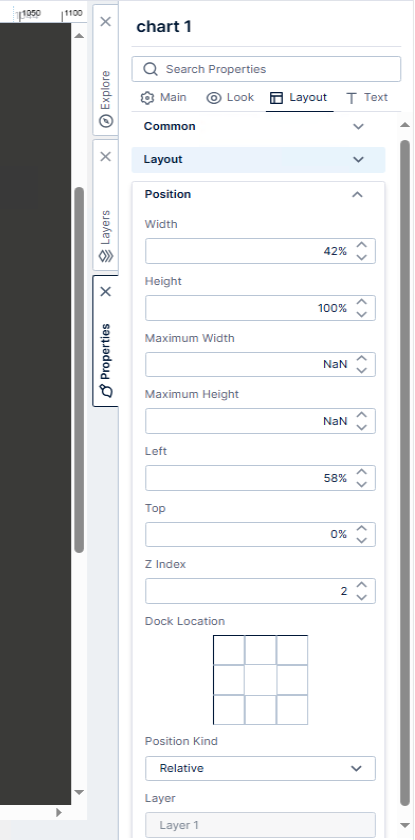The image size is (415, 840).
Task: Open the Position Kind dropdown
Action: (x=260, y=768)
